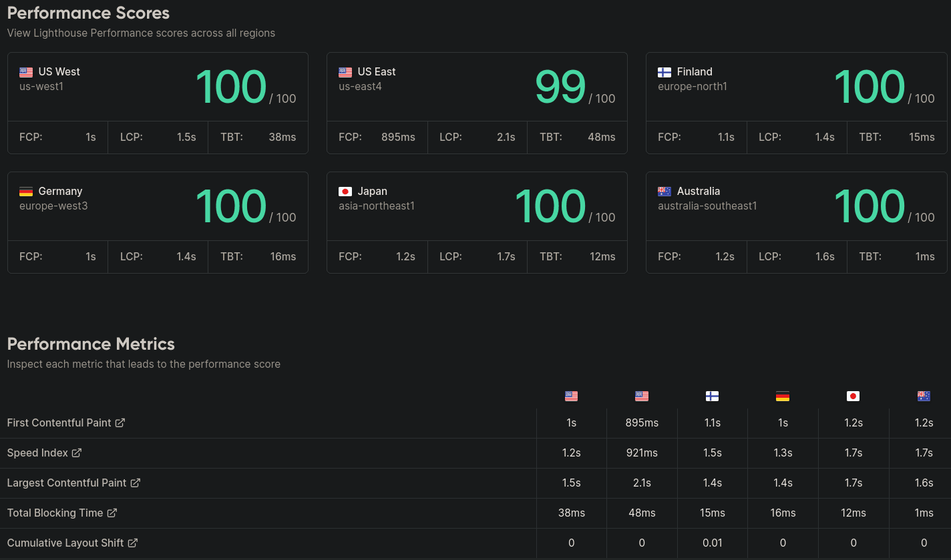Click the Australia flag in the metrics table header
The width and height of the screenshot is (951, 560).
click(924, 396)
